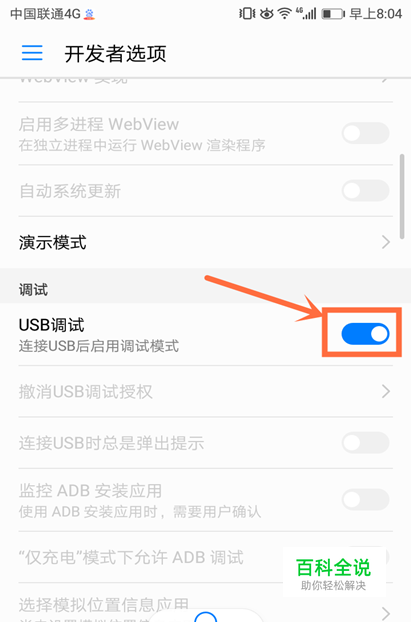
Task: Toggle 自动系统更新 switch
Action: point(365,190)
